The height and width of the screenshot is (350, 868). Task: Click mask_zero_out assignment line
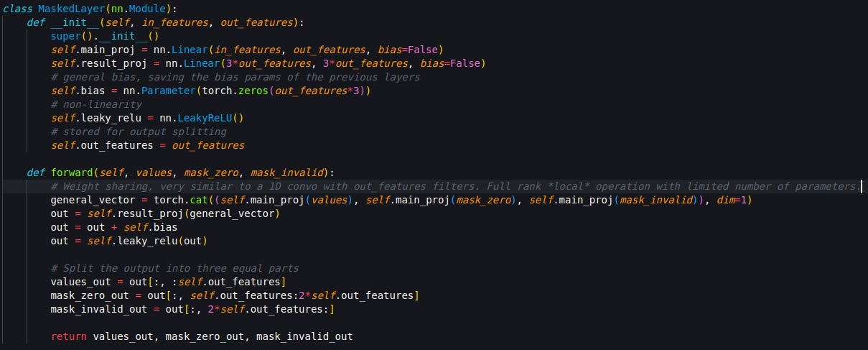235,295
